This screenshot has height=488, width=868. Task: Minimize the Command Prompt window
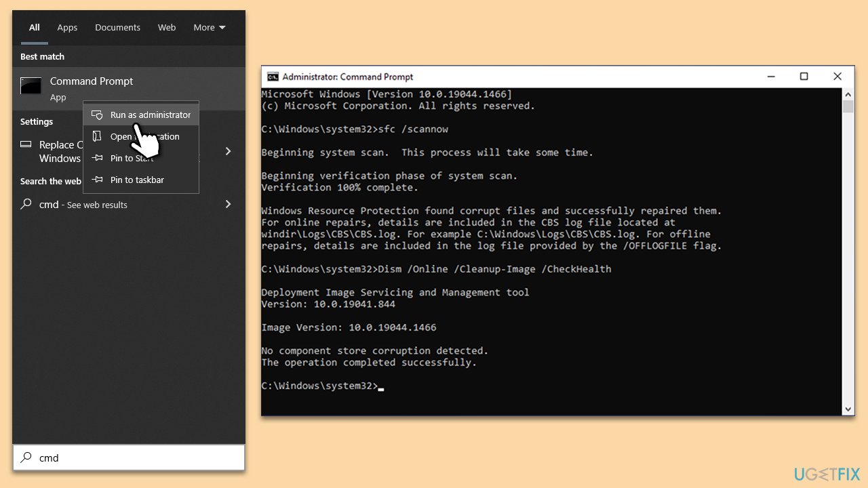pos(771,77)
